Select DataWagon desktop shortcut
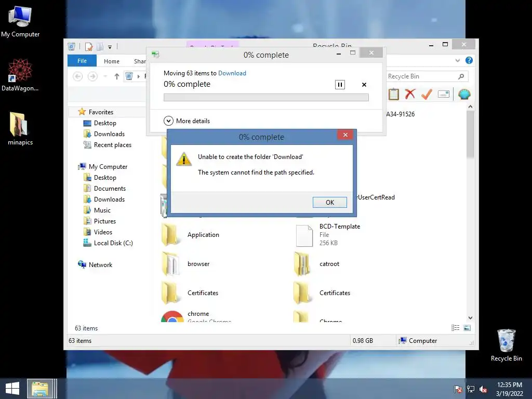 (x=20, y=75)
